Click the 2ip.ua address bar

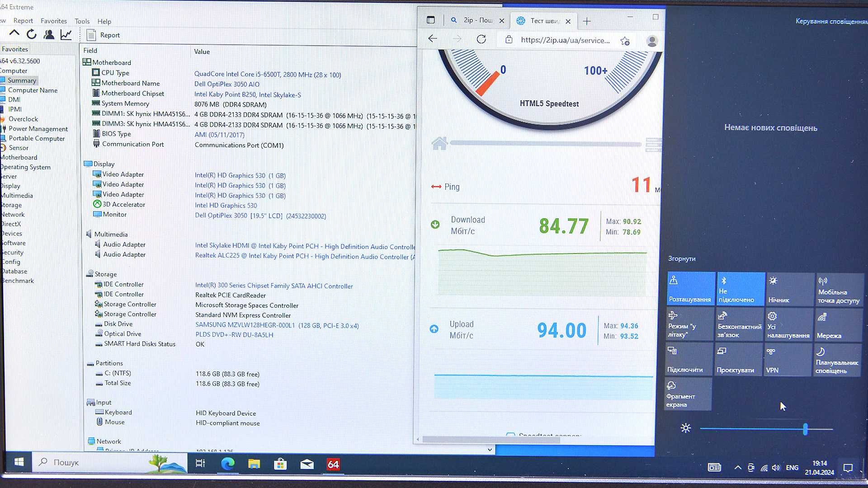565,40
